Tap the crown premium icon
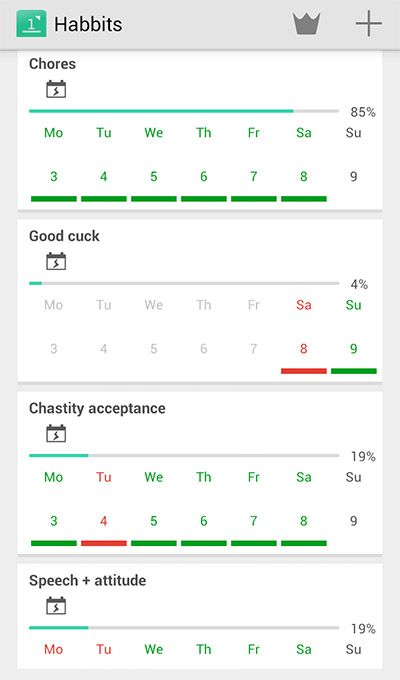This screenshot has width=400, height=680. click(x=306, y=23)
